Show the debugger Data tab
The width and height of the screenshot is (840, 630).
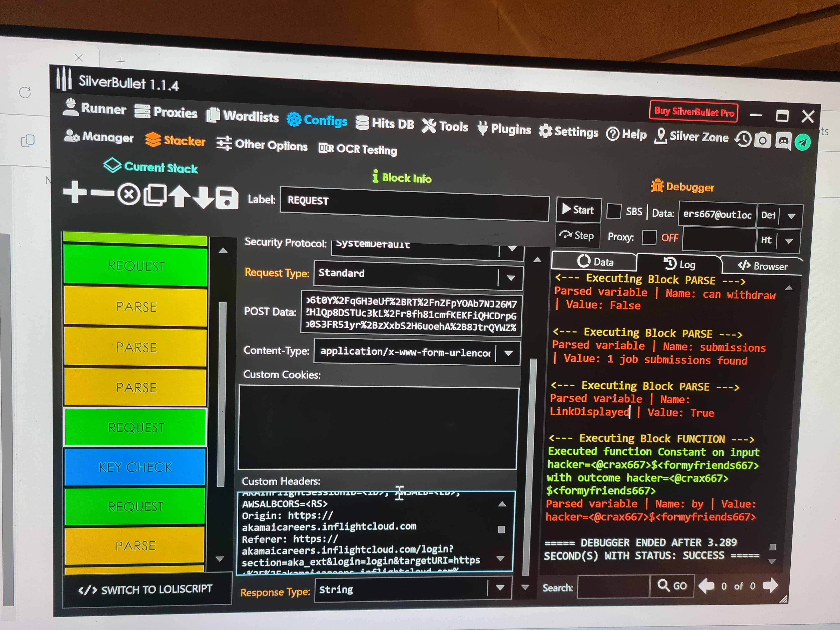point(594,262)
